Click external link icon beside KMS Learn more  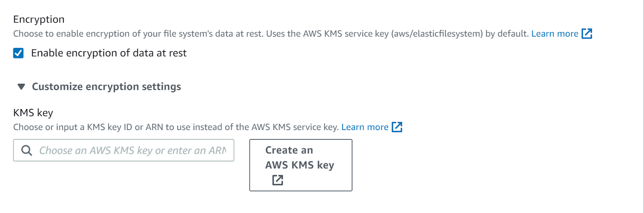pos(397,127)
